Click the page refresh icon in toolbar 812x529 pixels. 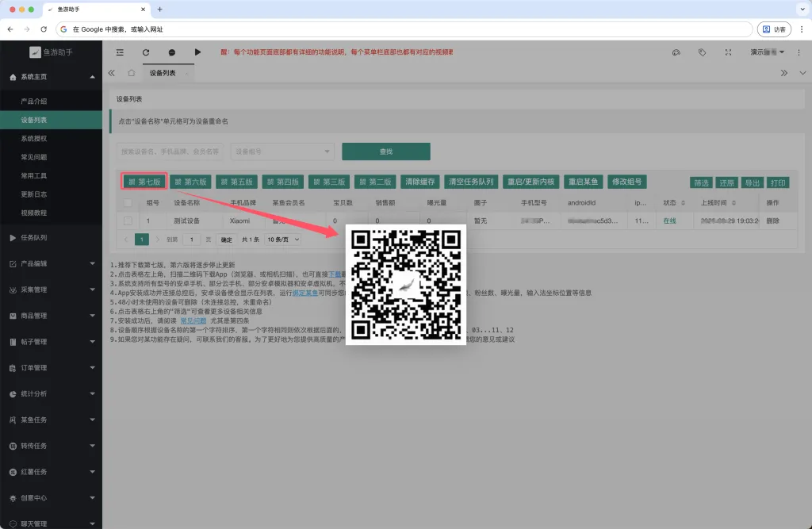click(146, 52)
